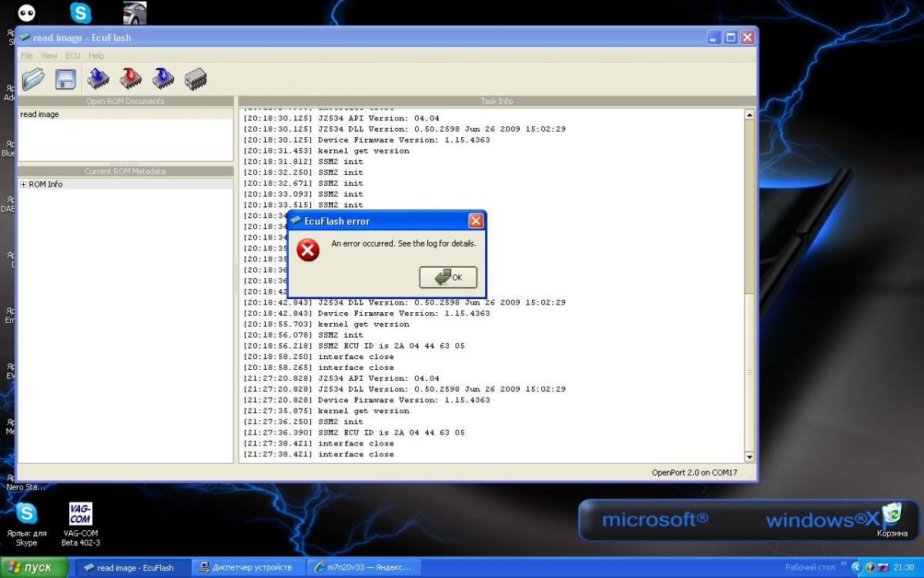
Task: Show hidden tray icons with the arrow button
Action: [857, 567]
